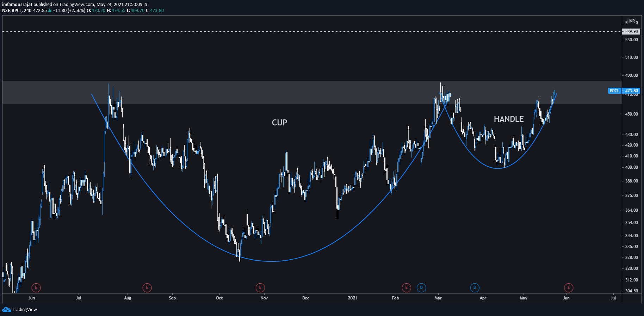This screenshot has height=316, width=644.
Task: Click the 530.00 price axis label
Action: click(631, 40)
